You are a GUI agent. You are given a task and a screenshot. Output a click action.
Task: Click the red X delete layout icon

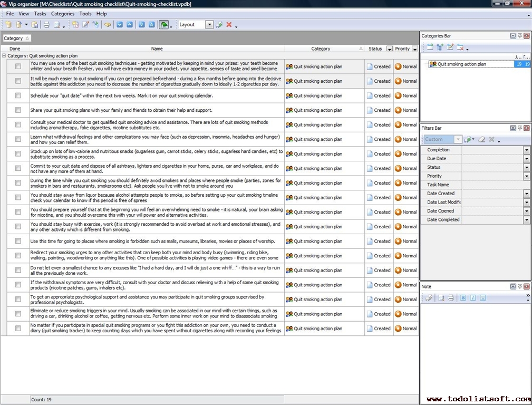point(229,25)
